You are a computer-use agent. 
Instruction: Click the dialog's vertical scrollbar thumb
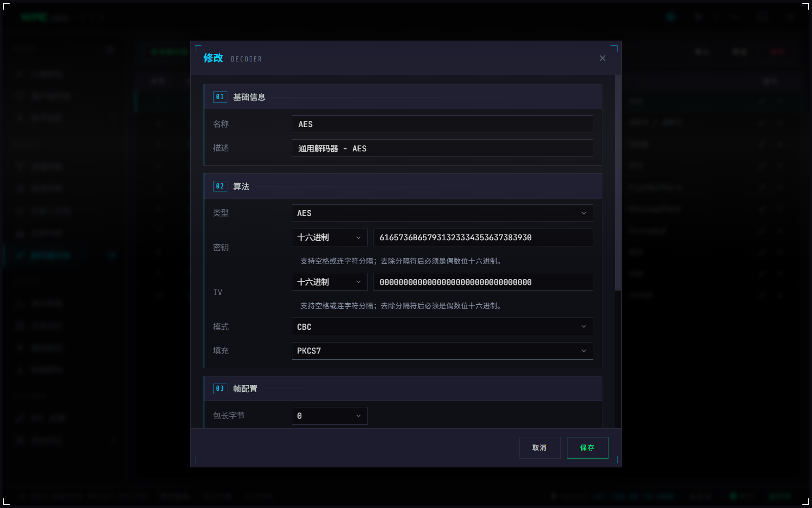point(618,183)
